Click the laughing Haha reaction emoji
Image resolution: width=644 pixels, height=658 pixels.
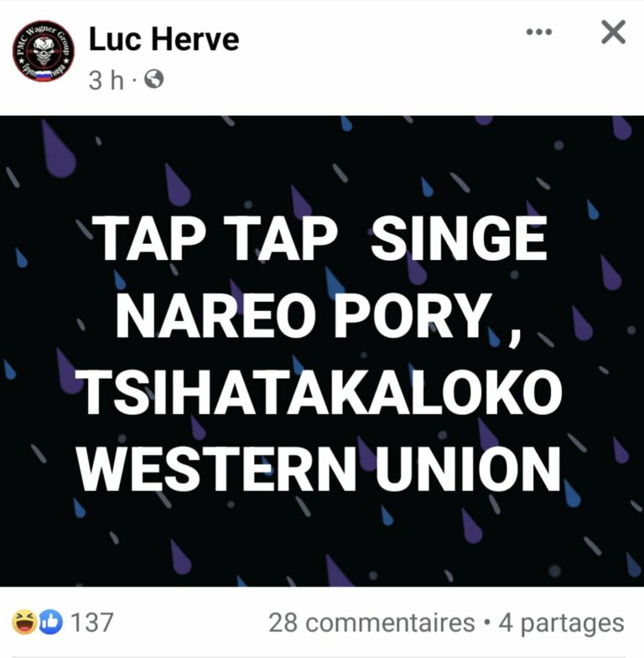pos(24,622)
